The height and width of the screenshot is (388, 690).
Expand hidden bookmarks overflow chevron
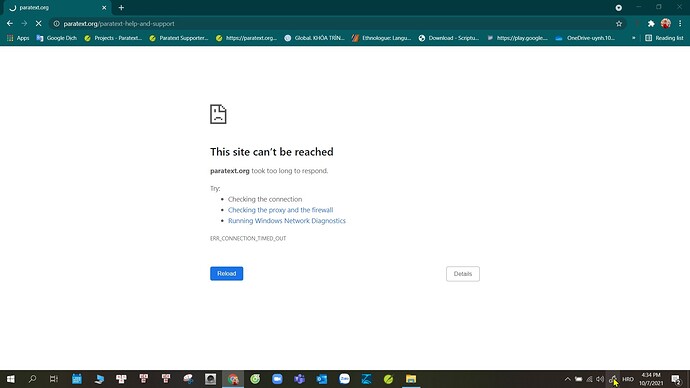point(634,38)
